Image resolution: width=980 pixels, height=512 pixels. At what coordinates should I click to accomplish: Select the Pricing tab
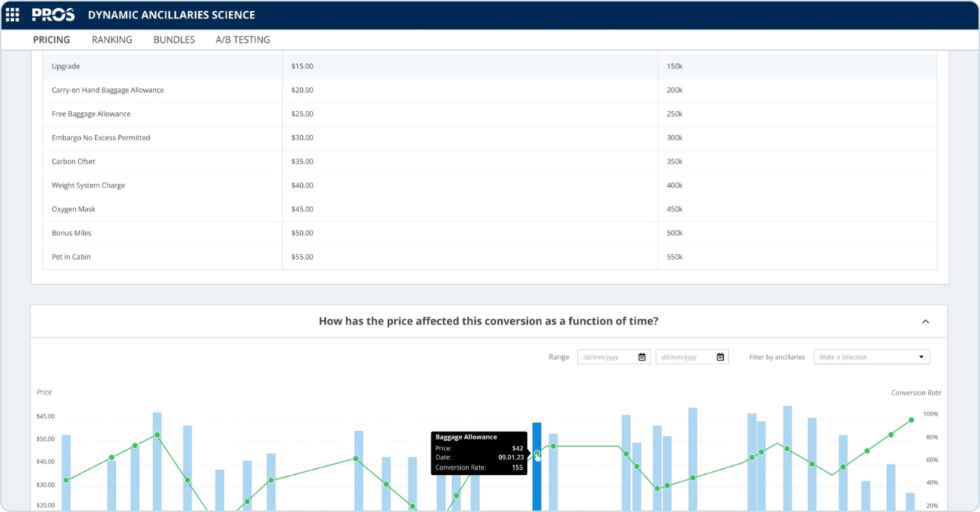[x=52, y=40]
